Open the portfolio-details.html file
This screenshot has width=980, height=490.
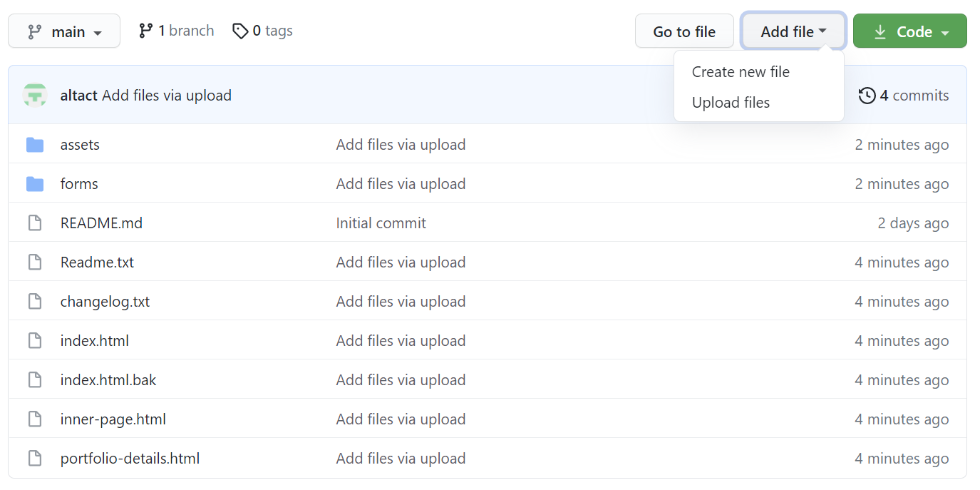point(130,458)
